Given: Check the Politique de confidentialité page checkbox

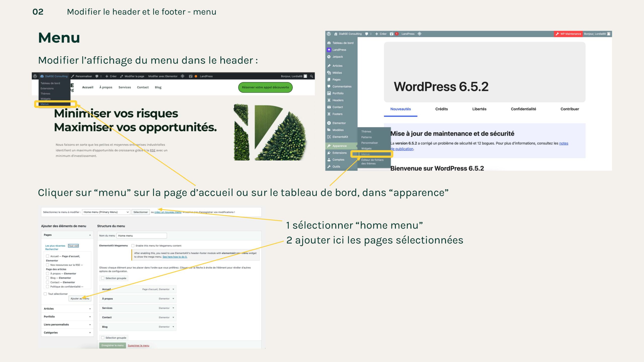Looking at the screenshot, I should click(48, 287).
